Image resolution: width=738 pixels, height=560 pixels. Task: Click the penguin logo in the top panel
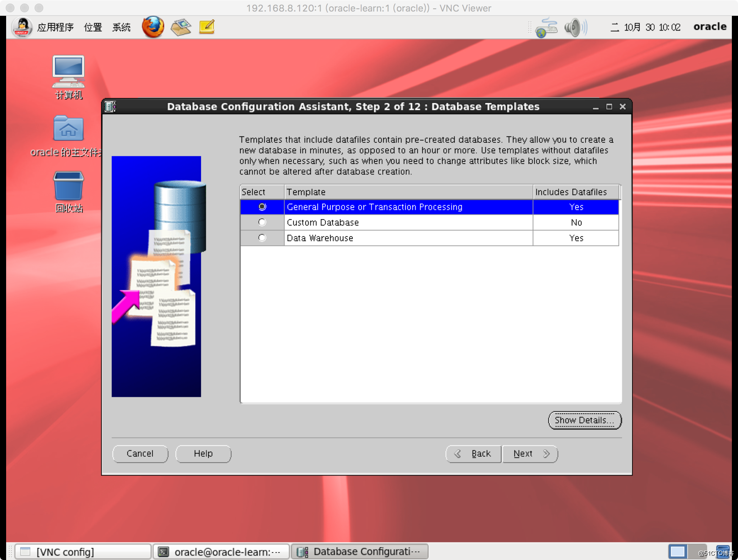click(22, 27)
